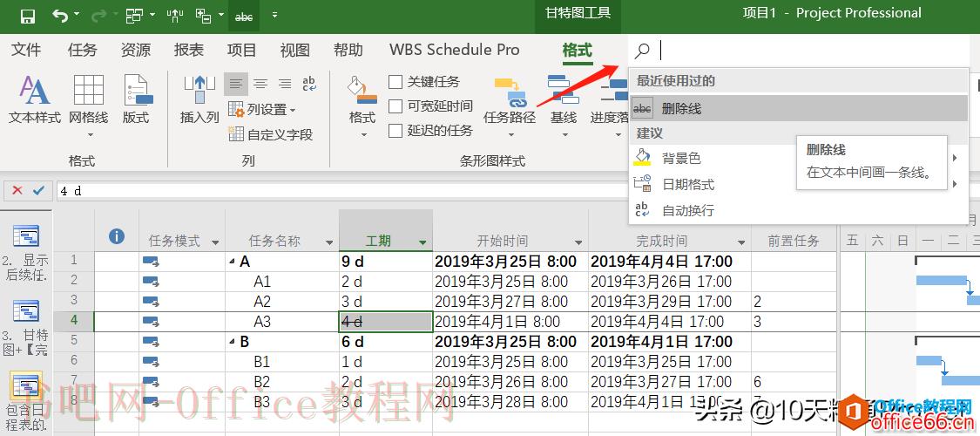The width and height of the screenshot is (980, 436).
Task: Open the Task (任务) tab
Action: (83, 50)
